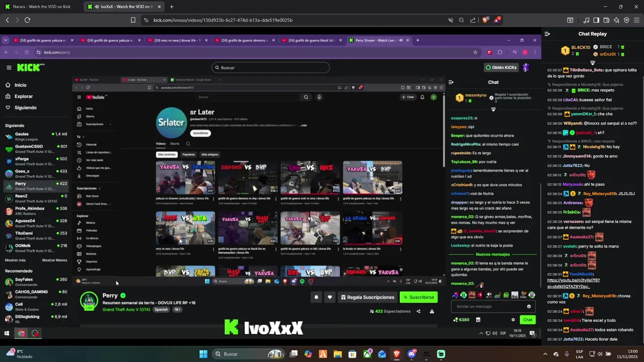The height and width of the screenshot is (362, 644).
Task: Open the Brave Shields lion icon
Action: (486, 20)
